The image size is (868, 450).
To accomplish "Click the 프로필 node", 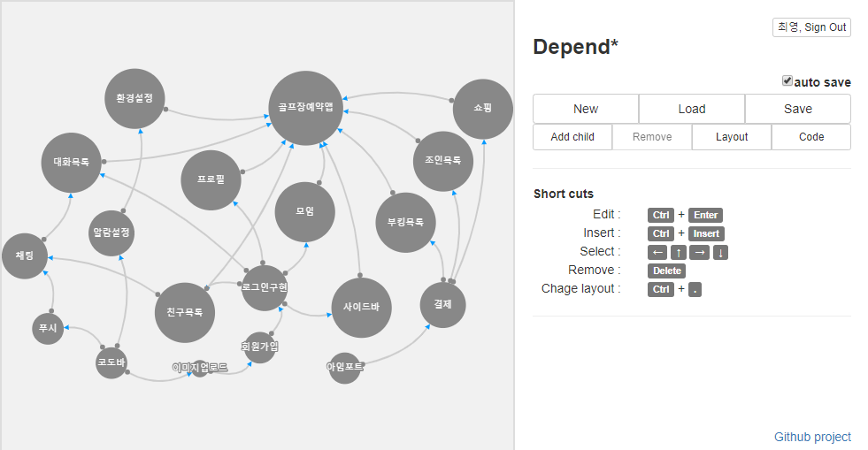I will [x=211, y=179].
